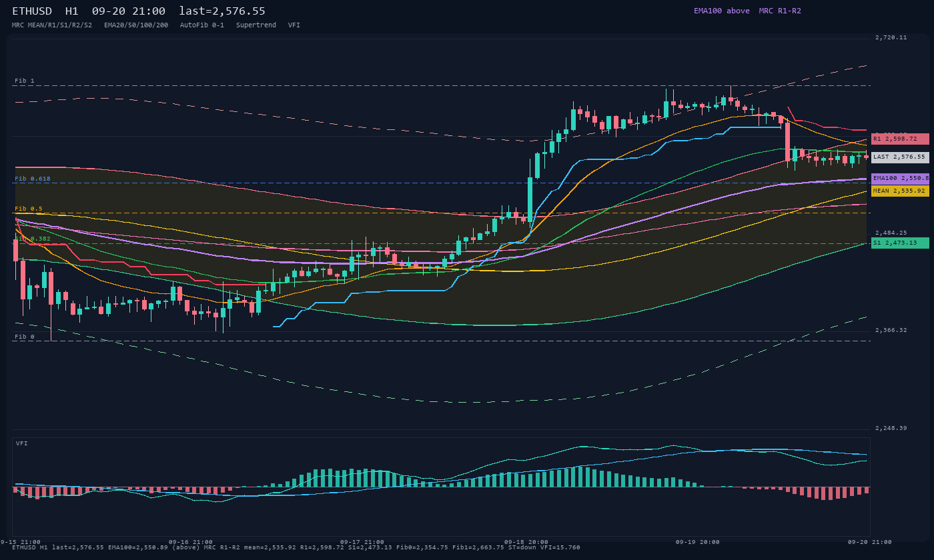Select the '09-19 20:00' time axis label
Image resolution: width=934 pixels, height=560 pixels.
[x=697, y=542]
